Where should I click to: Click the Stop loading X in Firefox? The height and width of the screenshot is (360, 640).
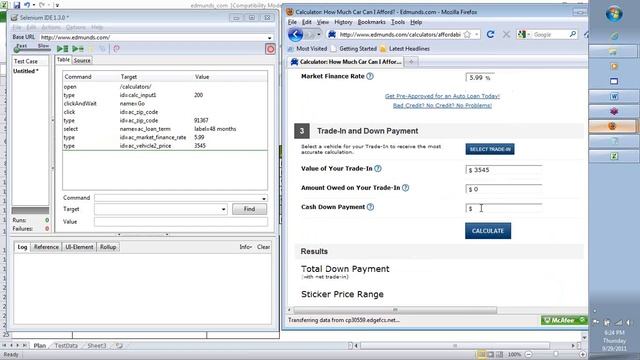coord(506,35)
